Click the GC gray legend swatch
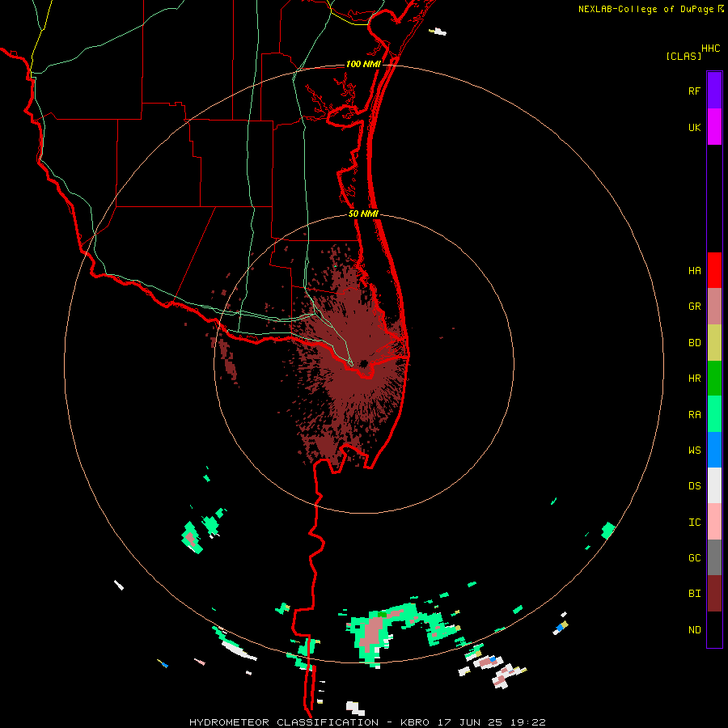The image size is (728, 728). 714,557
